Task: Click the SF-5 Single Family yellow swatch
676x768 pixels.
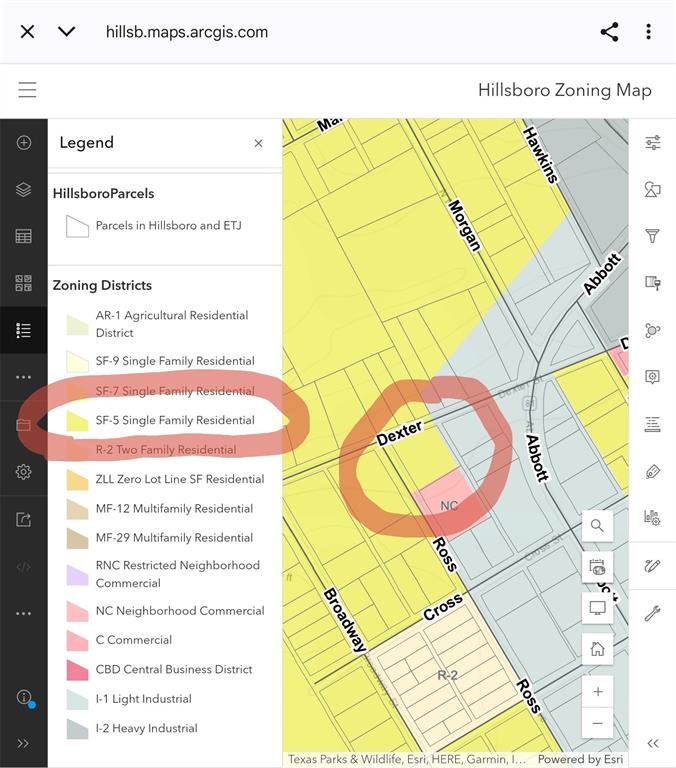Action: pos(77,421)
